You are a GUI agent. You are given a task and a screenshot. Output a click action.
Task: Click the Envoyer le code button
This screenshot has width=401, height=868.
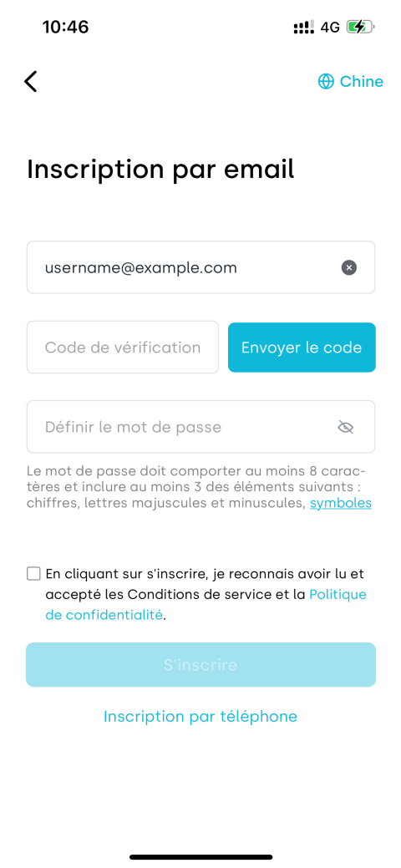[x=302, y=348]
